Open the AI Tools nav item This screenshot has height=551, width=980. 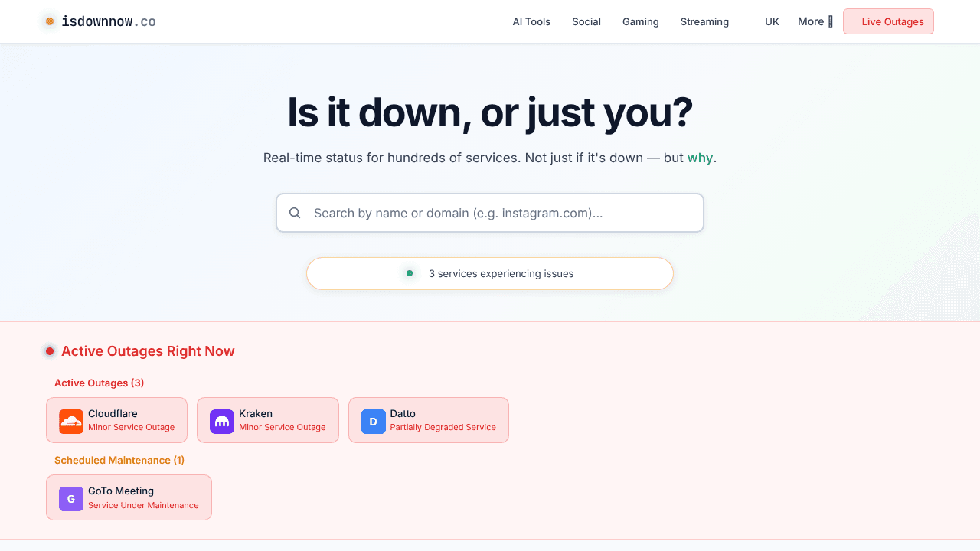531,21
